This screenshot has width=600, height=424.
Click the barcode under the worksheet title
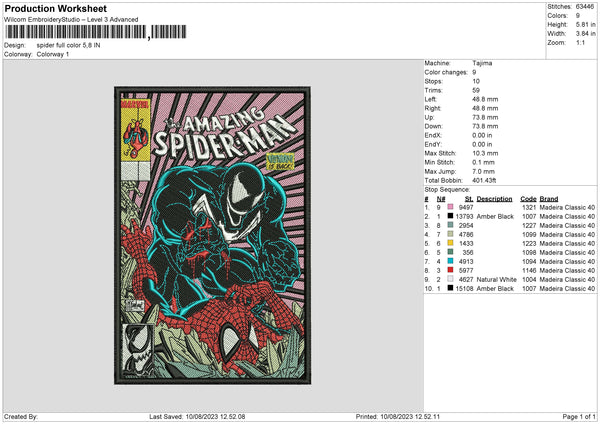tap(96, 32)
